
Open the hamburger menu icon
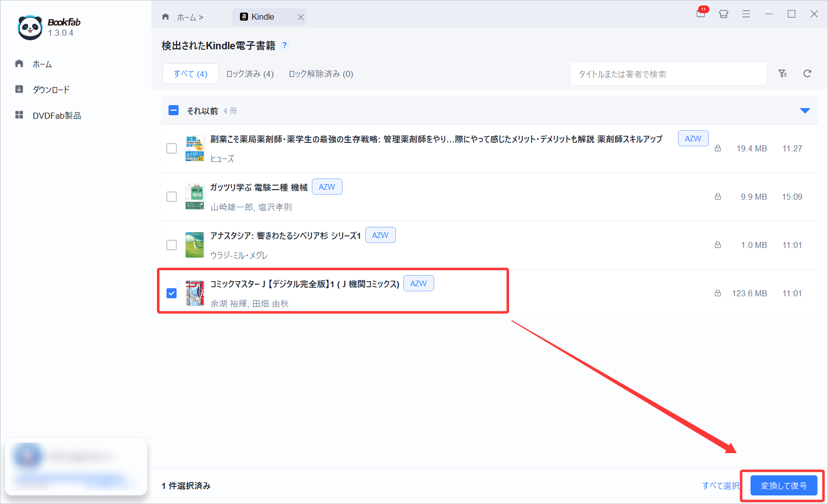point(746,14)
